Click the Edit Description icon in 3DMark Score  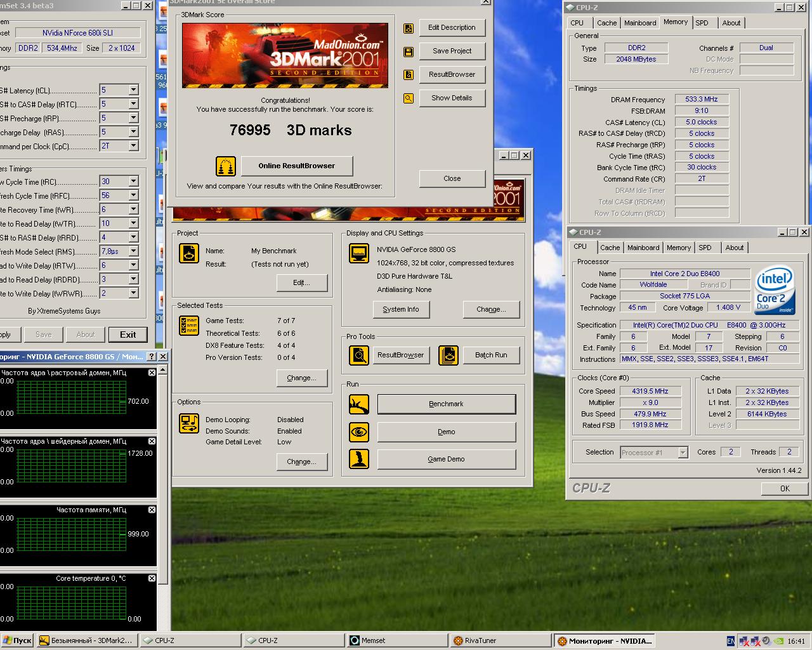[x=409, y=28]
